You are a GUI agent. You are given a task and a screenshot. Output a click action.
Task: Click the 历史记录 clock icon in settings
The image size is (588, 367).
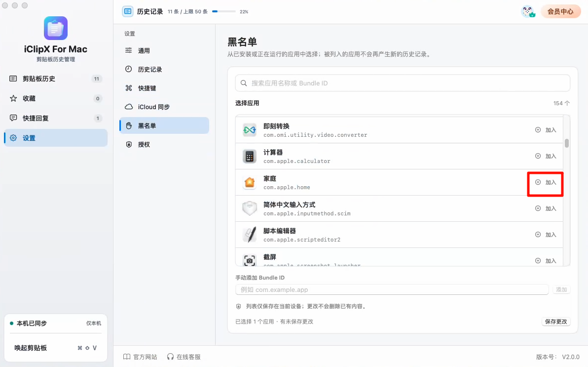tap(129, 69)
